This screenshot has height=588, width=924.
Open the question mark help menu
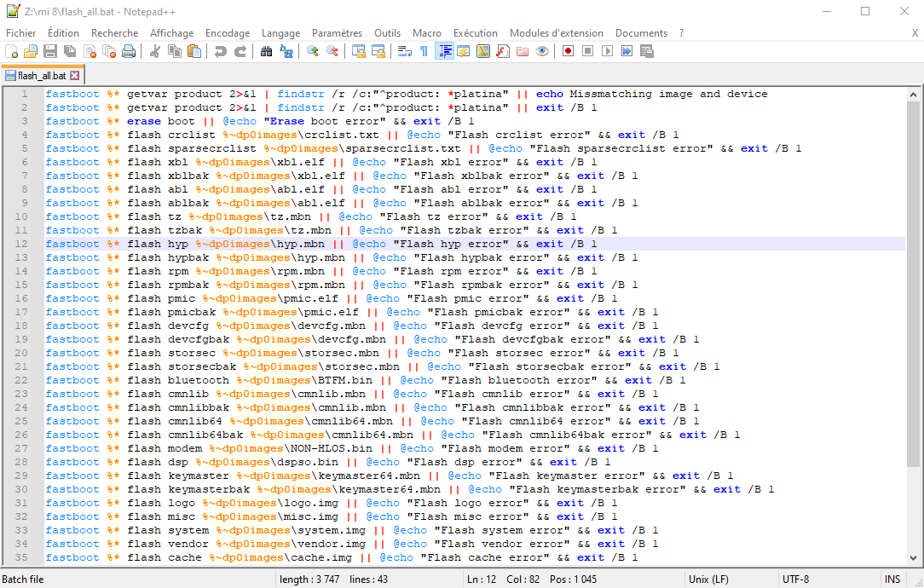coord(681,33)
